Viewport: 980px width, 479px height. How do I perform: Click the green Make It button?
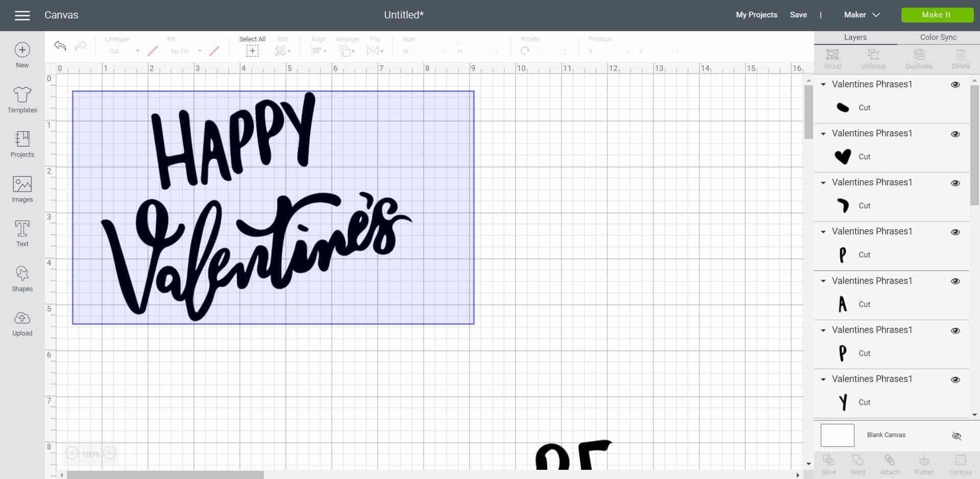[x=937, y=15]
